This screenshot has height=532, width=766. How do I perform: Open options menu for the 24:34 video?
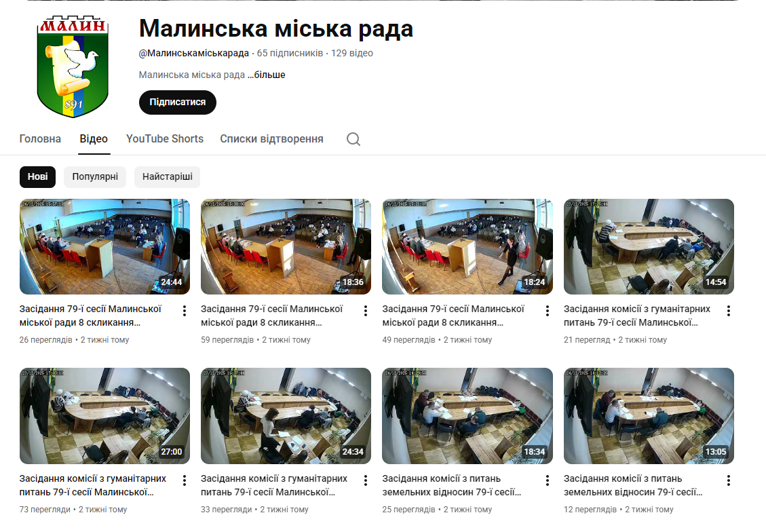pyautogui.click(x=366, y=480)
